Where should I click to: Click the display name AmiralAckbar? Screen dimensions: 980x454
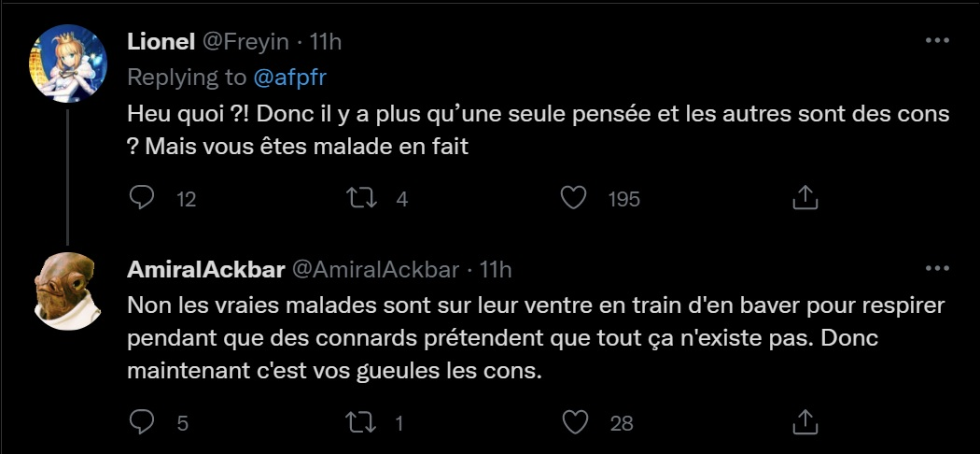click(x=205, y=270)
